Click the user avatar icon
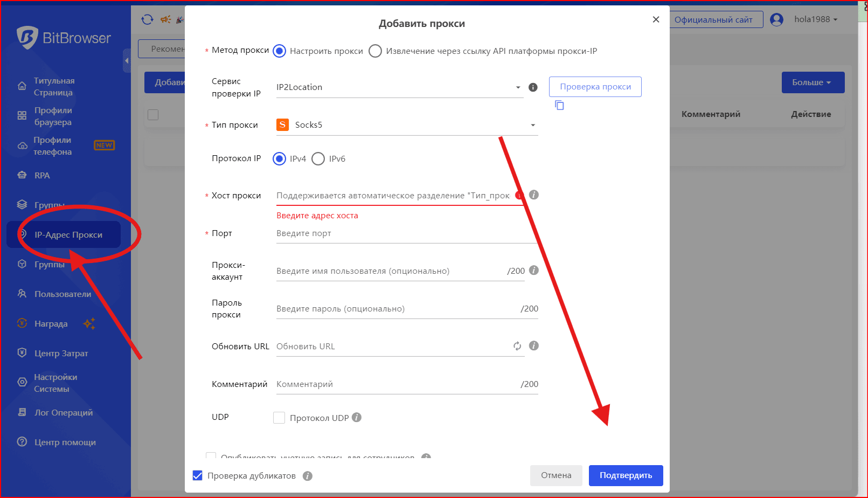The height and width of the screenshot is (498, 868). point(776,20)
